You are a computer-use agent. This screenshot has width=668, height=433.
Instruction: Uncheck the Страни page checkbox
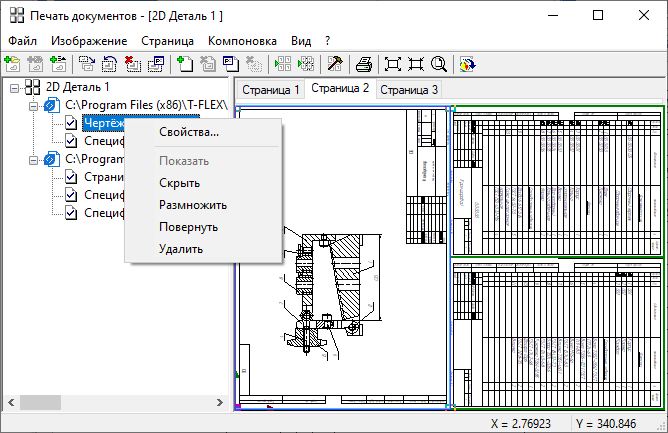coord(72,177)
